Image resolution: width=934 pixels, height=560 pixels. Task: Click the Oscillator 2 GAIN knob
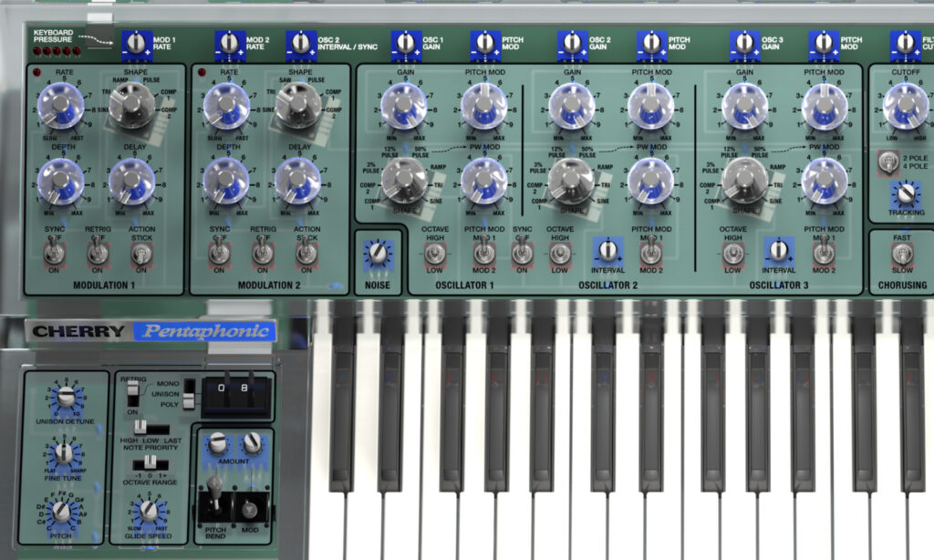[x=571, y=106]
